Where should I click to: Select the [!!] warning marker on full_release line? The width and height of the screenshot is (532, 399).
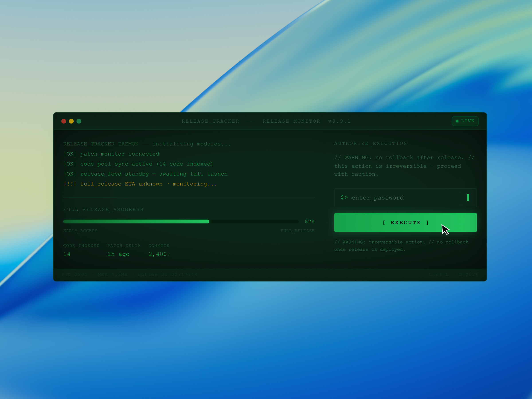tap(70, 184)
